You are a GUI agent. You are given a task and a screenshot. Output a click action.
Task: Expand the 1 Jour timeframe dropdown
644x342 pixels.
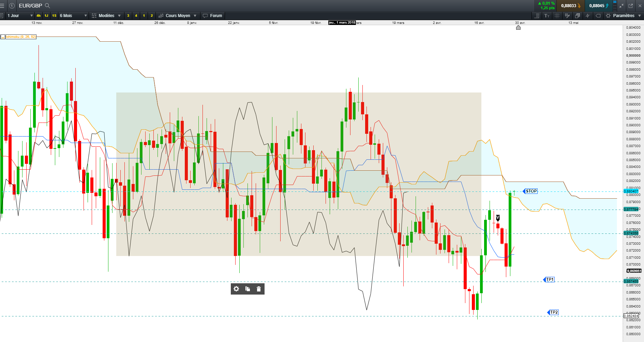point(20,16)
